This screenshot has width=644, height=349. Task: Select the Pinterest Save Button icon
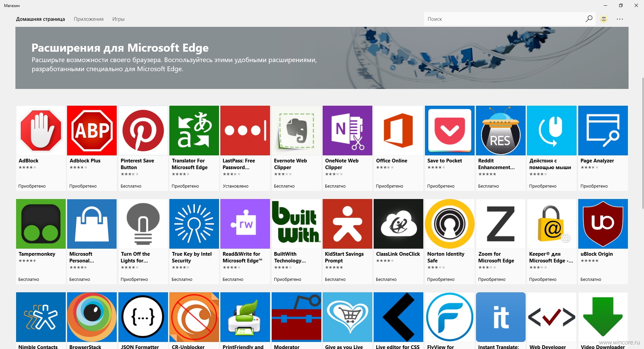pyautogui.click(x=143, y=131)
